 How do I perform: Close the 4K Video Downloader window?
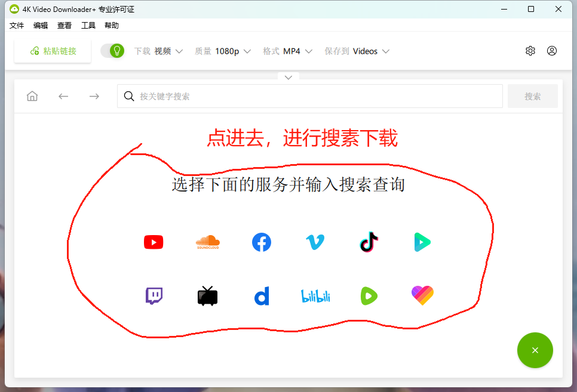[x=558, y=9]
